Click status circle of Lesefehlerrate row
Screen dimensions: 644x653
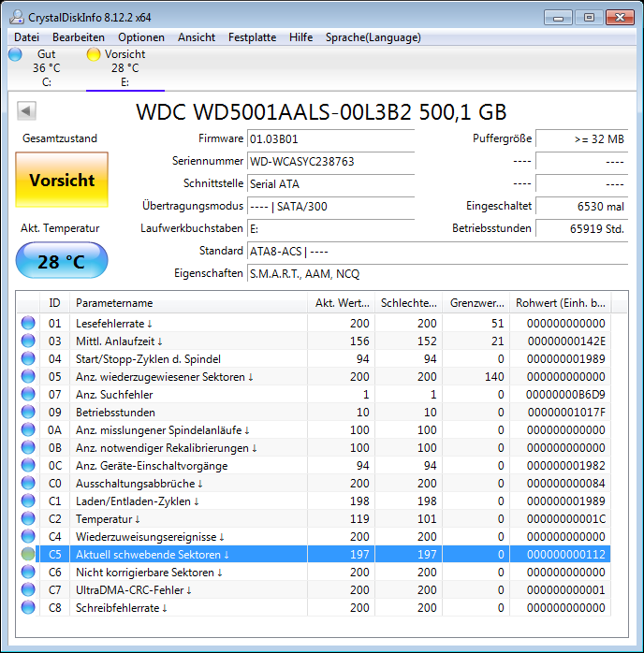[28, 323]
